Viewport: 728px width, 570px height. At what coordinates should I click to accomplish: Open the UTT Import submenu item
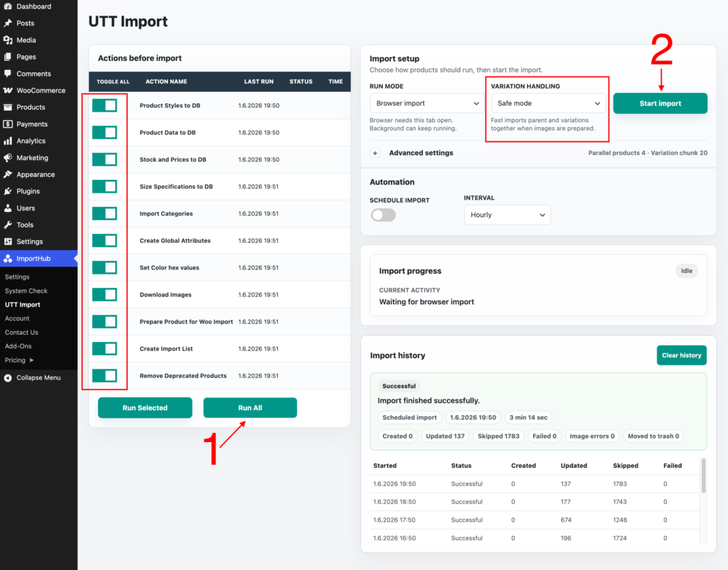(22, 304)
